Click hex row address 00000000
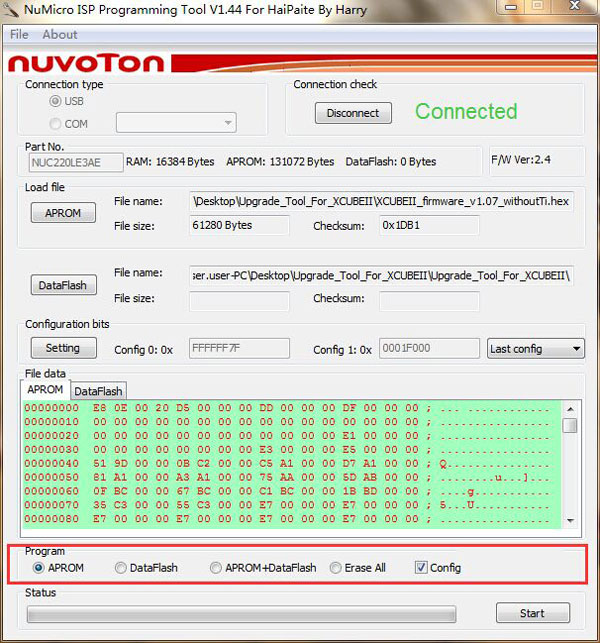 pyautogui.click(x=51, y=408)
